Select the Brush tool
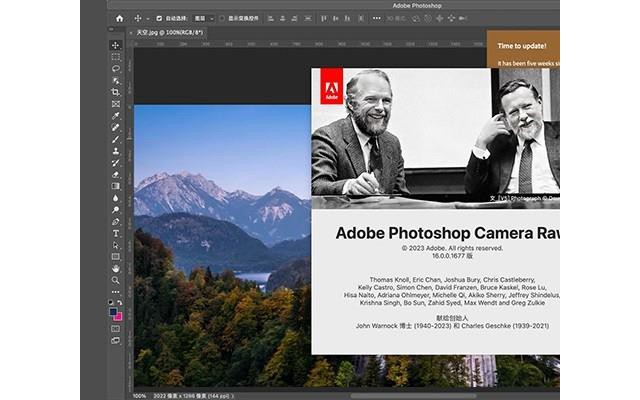Image resolution: width=640 pixels, height=400 pixels. pyautogui.click(x=116, y=139)
